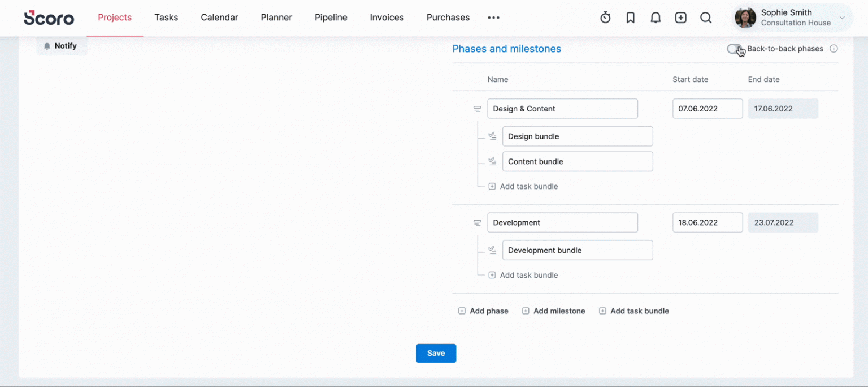868x387 pixels.
Task: Enable the Back-to-back phases toggle
Action: [x=734, y=49]
